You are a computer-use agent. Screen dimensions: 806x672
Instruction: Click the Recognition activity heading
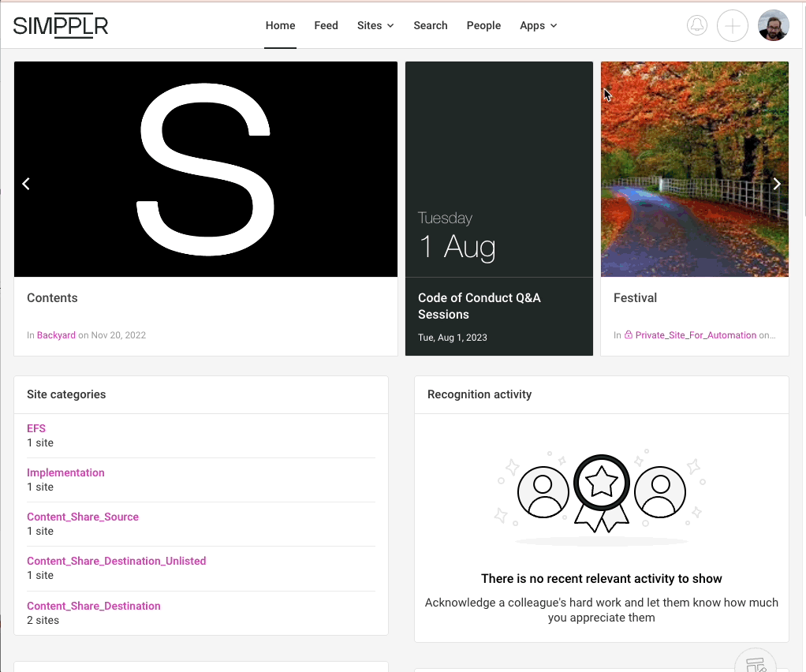pos(479,394)
